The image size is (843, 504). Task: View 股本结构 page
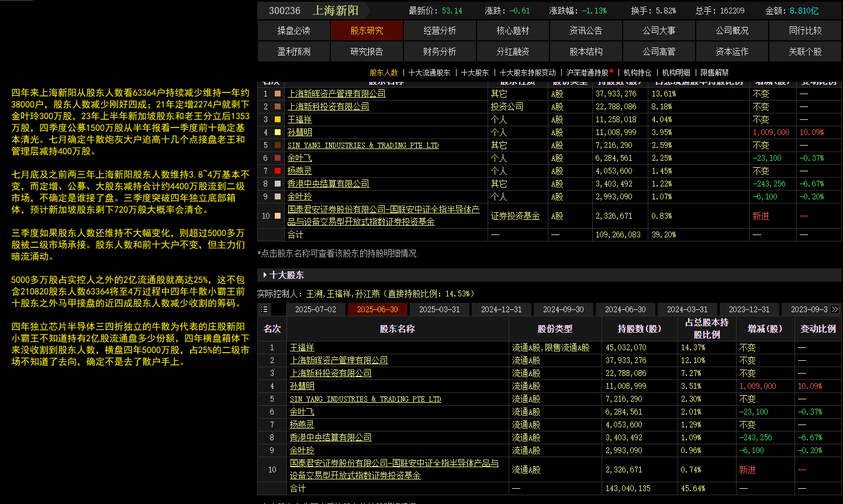click(586, 51)
